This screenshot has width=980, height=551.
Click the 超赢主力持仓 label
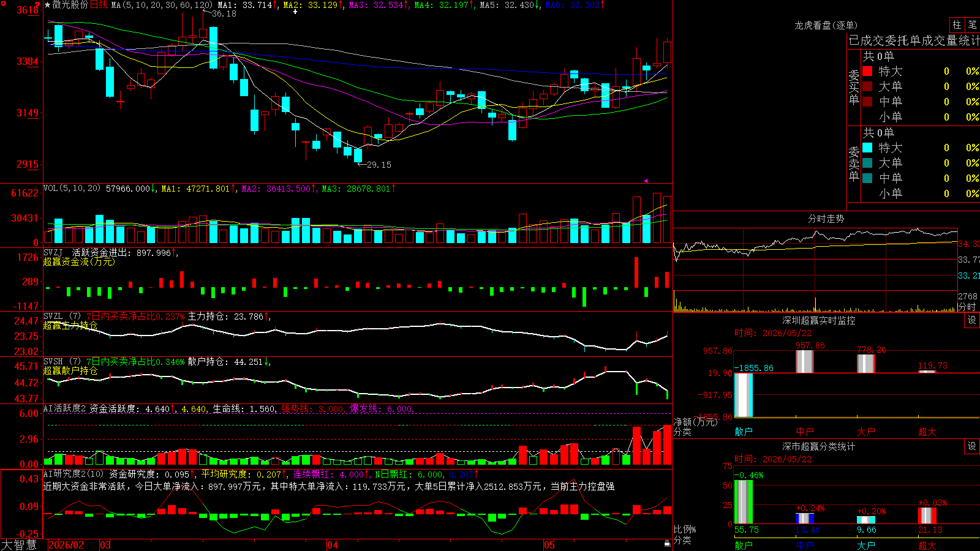(x=70, y=325)
